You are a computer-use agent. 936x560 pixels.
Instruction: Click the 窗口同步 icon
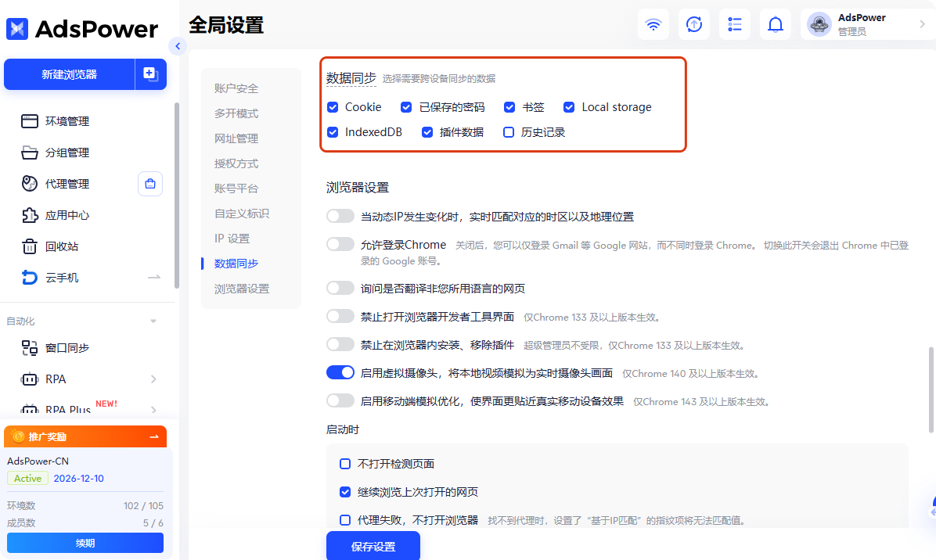pos(29,348)
